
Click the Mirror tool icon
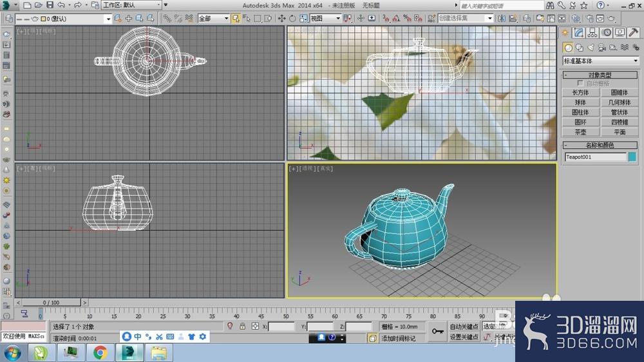click(502, 19)
